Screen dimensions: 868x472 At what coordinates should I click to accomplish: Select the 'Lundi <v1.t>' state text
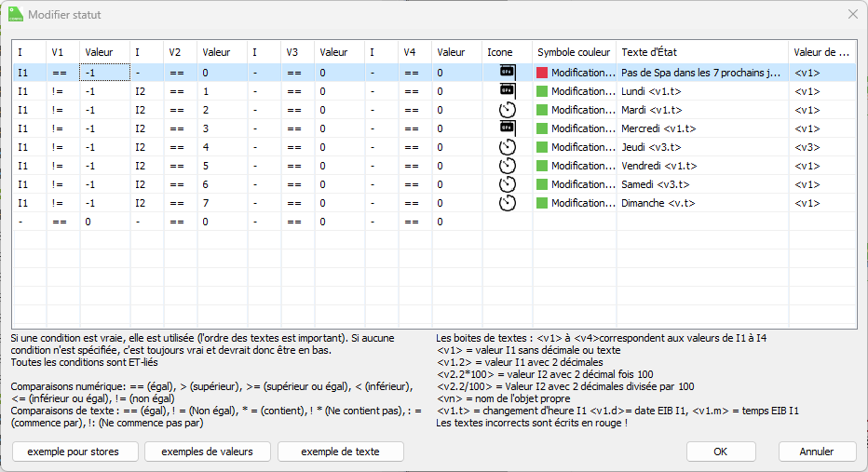(651, 91)
